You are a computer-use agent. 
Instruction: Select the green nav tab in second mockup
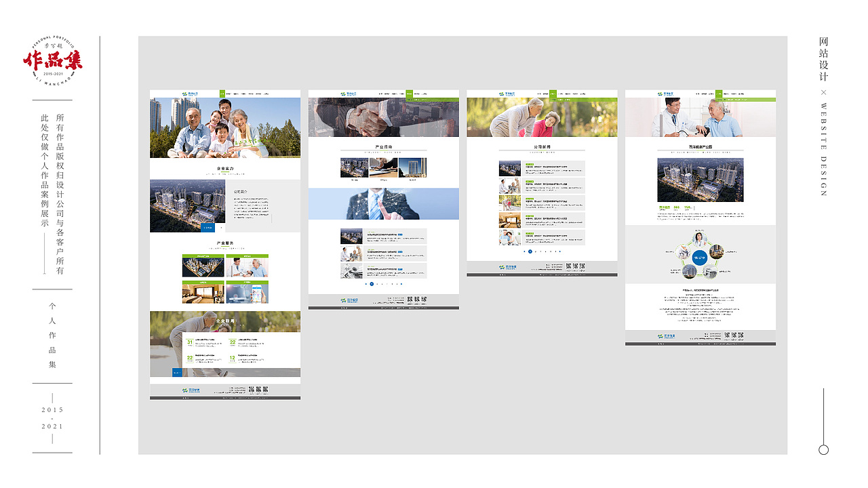point(409,94)
